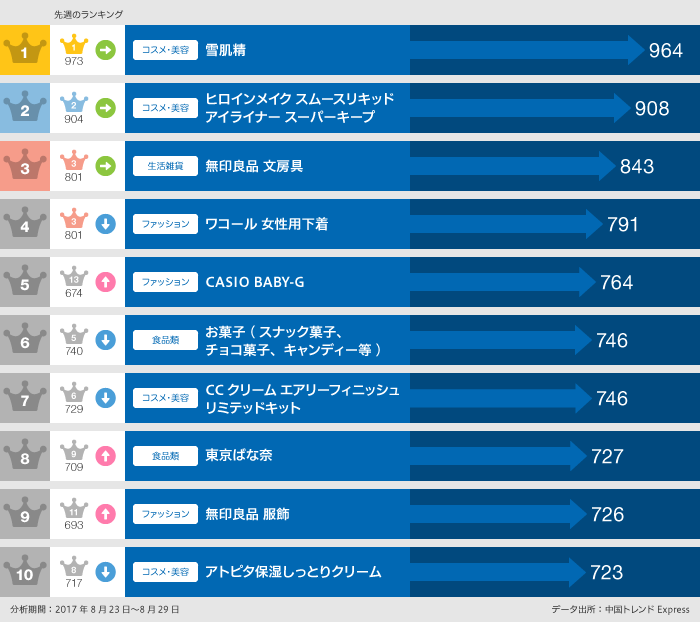This screenshot has height=622, width=700.
Task: Select the コスメ・美容 tag next to 雪肌精
Action: pos(164,50)
